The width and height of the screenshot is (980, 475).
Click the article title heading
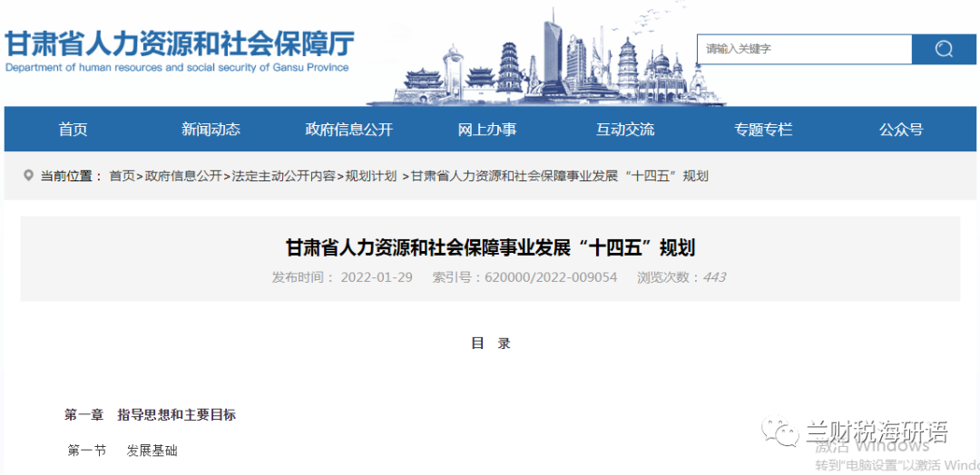(x=491, y=247)
